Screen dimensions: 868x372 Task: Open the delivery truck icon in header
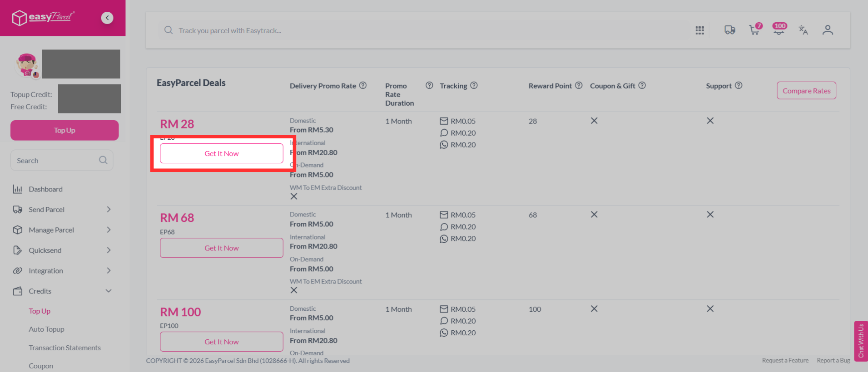[729, 30]
